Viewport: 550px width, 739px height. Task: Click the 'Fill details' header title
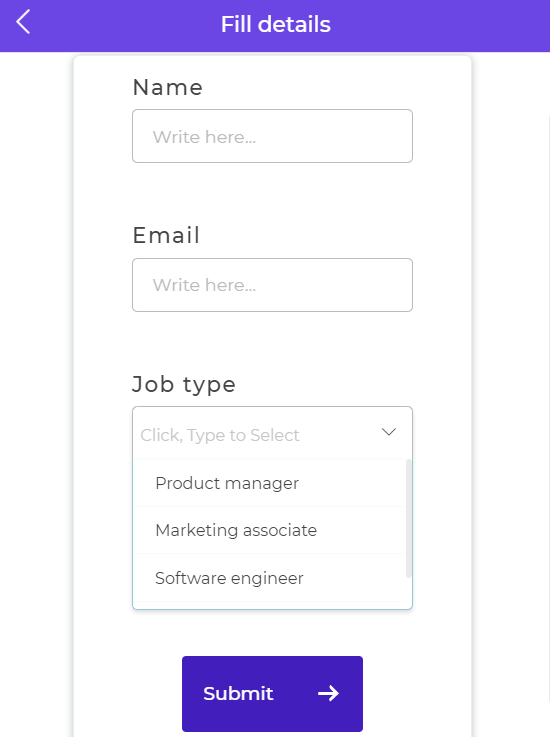276,25
